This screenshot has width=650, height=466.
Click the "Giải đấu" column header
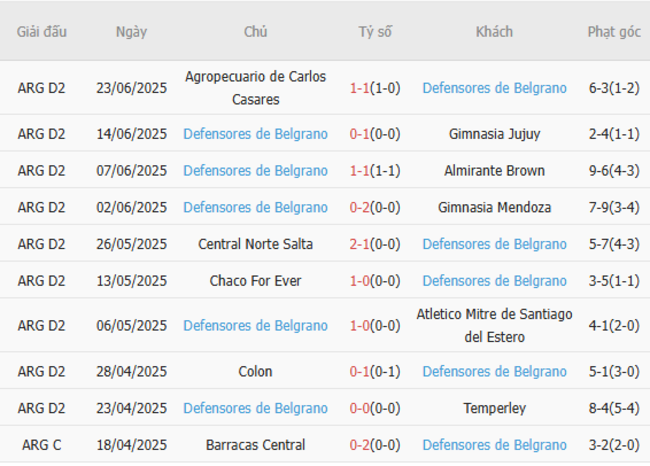click(x=42, y=32)
